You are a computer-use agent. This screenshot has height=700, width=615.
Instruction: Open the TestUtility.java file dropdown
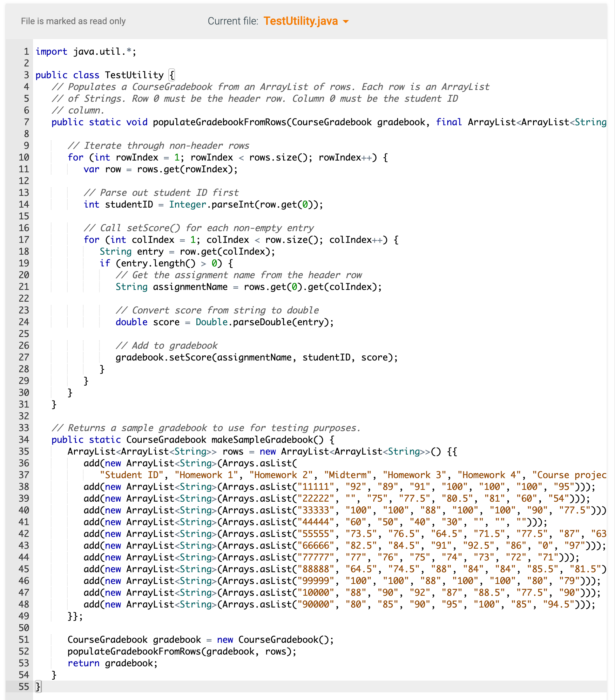(x=301, y=21)
